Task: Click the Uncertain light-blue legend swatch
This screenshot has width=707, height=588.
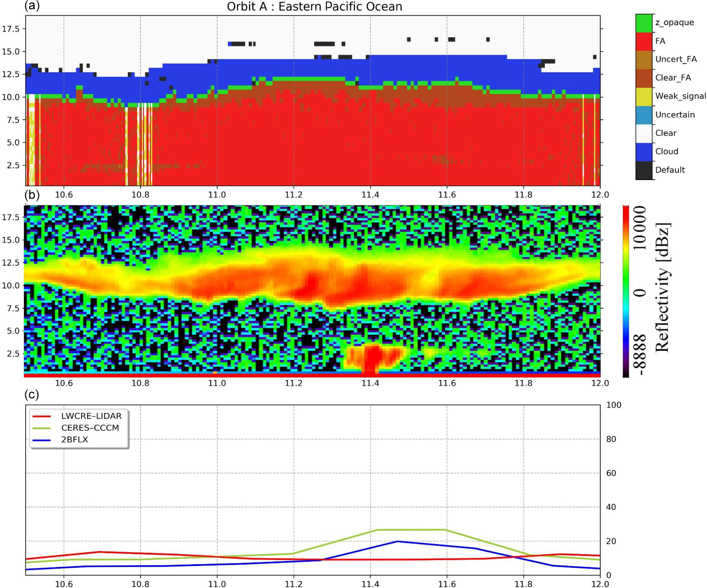Action: [643, 115]
